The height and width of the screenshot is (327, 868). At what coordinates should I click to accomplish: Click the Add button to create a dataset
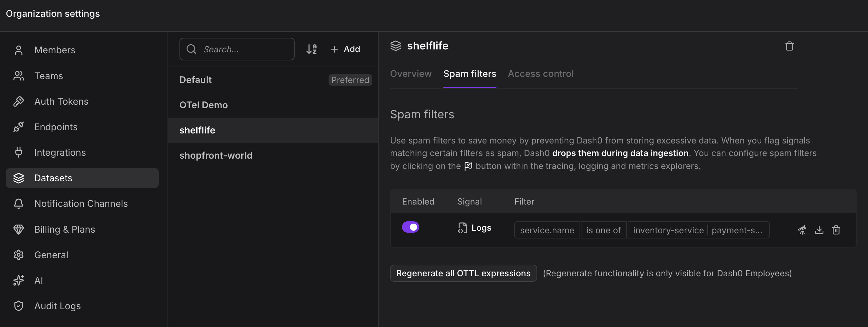point(345,49)
